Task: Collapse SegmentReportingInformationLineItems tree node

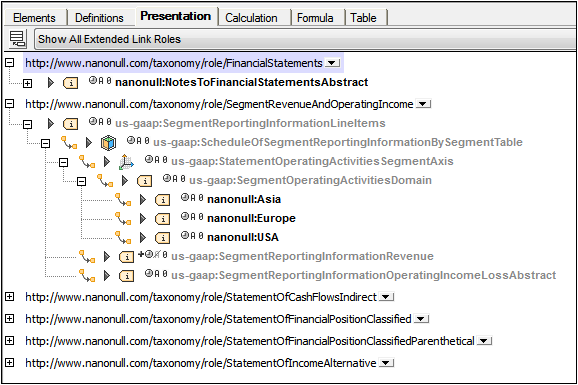Action: (27, 125)
